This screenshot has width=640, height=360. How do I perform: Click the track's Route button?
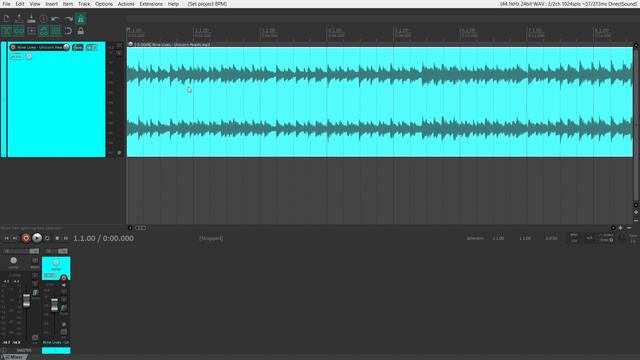[x=77, y=47]
